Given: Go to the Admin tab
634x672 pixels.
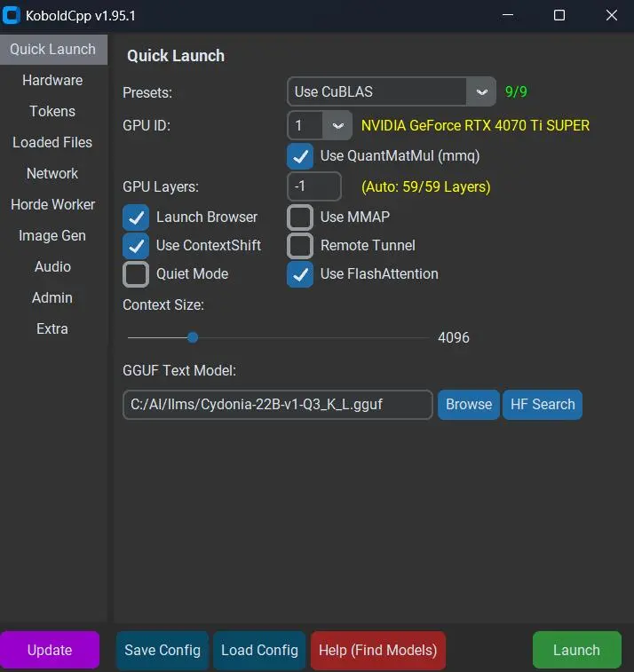Looking at the screenshot, I should point(52,298).
